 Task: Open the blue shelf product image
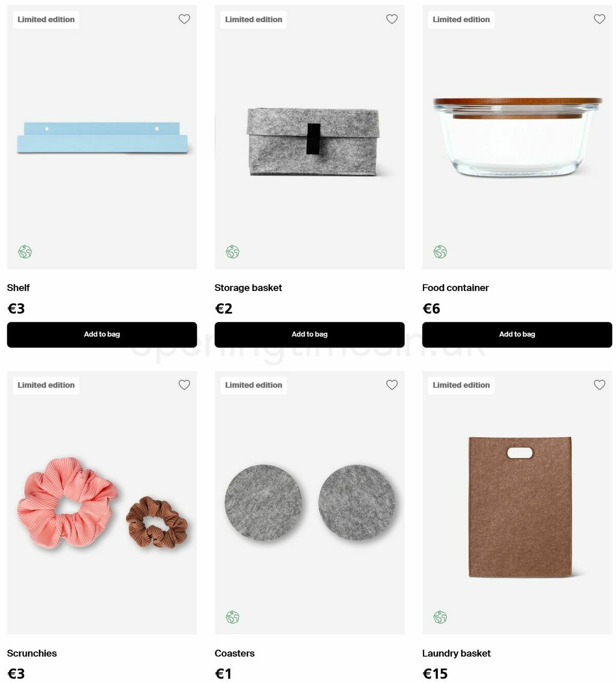(x=102, y=138)
